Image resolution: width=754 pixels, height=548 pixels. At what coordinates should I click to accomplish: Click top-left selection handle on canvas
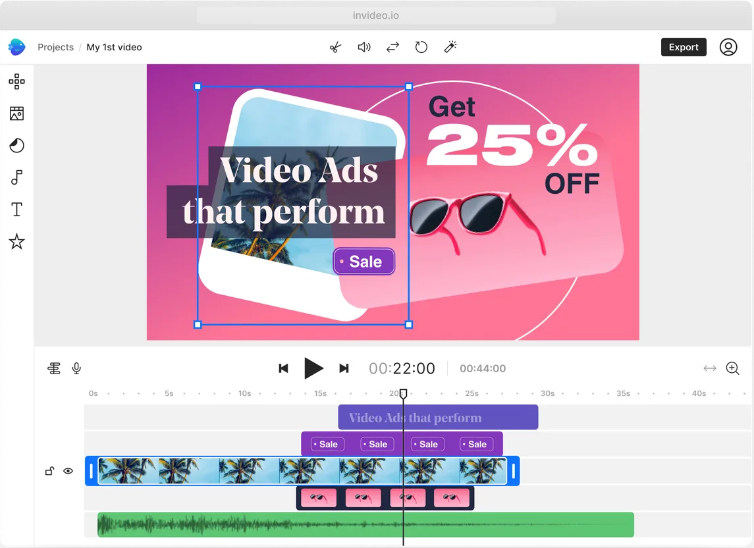[198, 87]
